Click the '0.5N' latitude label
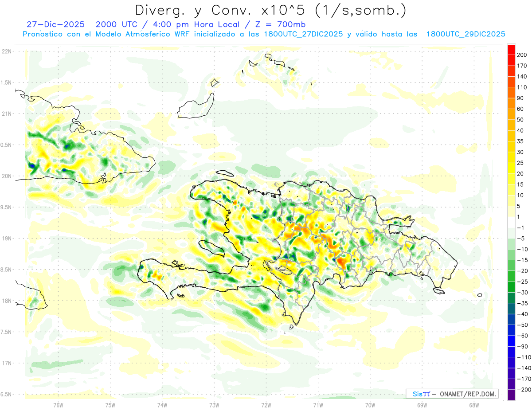The width and height of the screenshot is (532, 411). 7,145
